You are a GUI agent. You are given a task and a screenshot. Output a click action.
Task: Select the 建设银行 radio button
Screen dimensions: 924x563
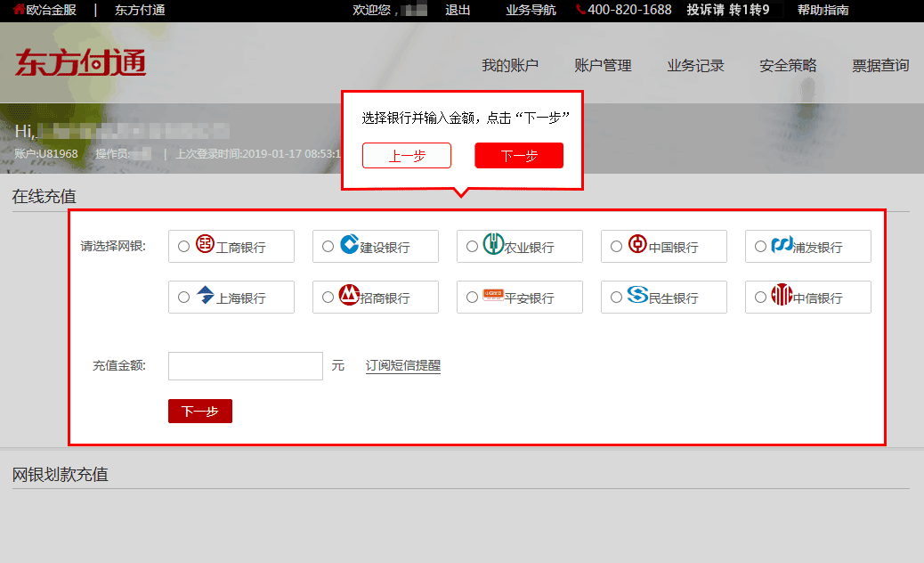click(x=328, y=247)
